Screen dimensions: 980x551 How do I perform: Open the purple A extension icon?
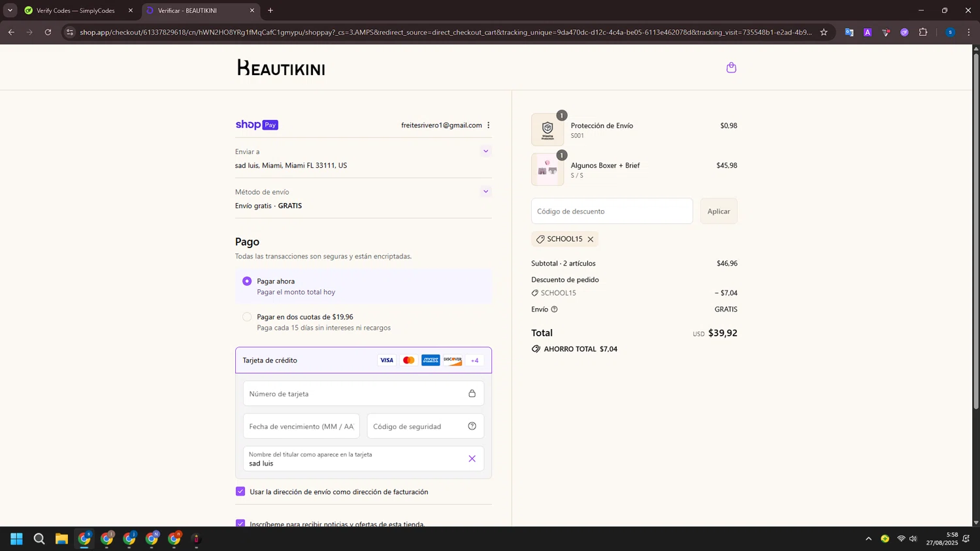coord(868,32)
